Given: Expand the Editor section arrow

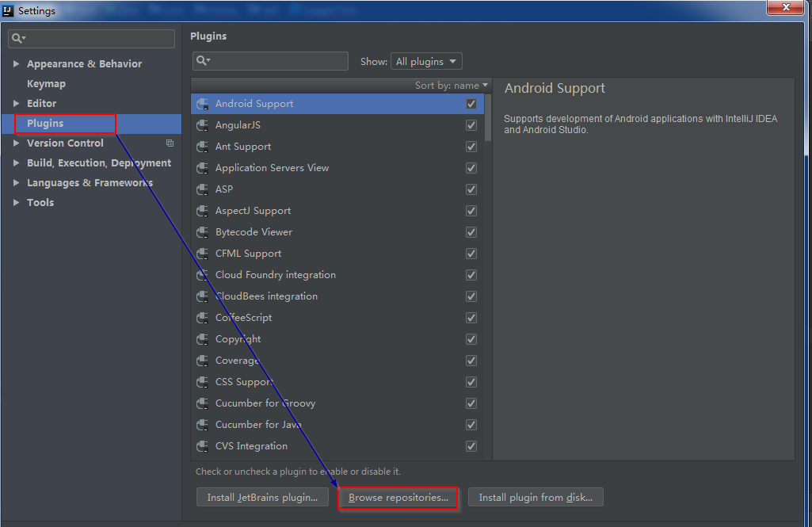Looking at the screenshot, I should [16, 103].
